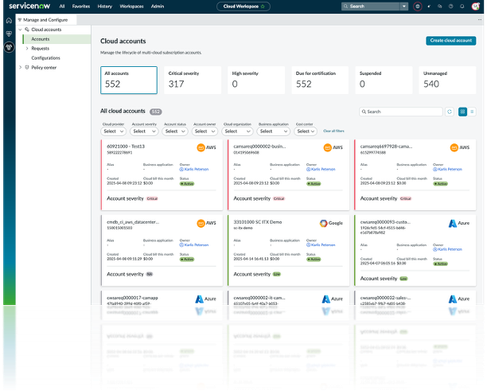
Task: Open the notifications bell icon
Action: tap(462, 6)
